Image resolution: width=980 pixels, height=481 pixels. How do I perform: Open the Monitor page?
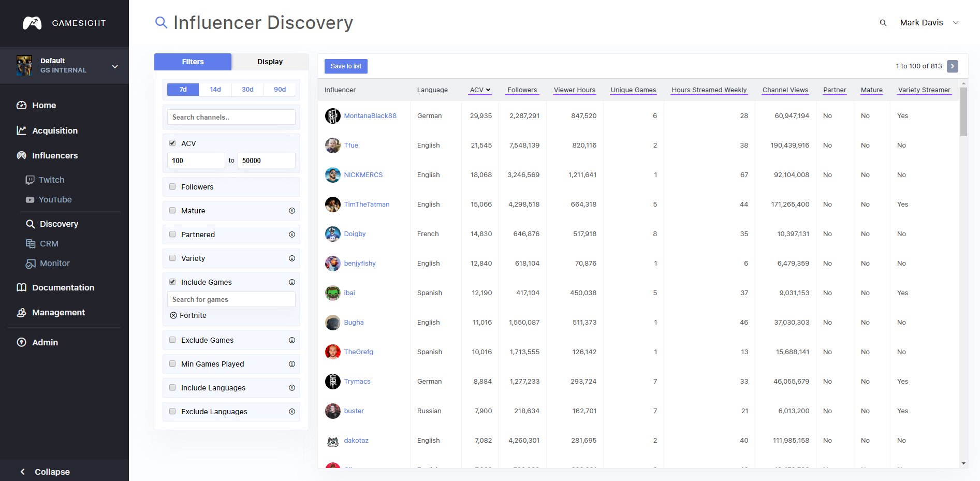click(48, 263)
